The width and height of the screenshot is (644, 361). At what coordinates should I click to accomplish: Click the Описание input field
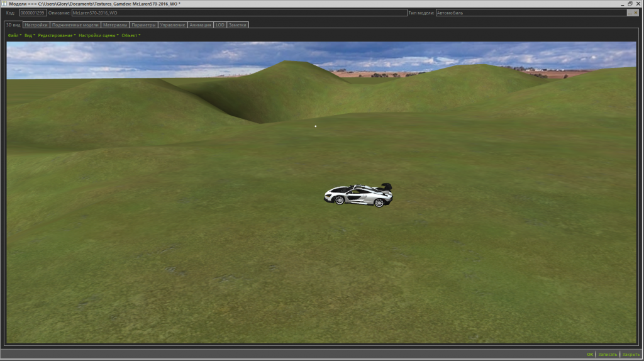[240, 13]
